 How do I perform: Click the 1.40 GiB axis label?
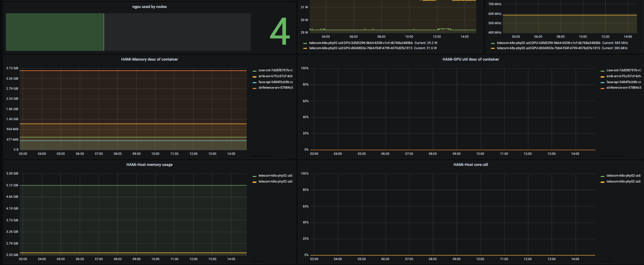12,119
